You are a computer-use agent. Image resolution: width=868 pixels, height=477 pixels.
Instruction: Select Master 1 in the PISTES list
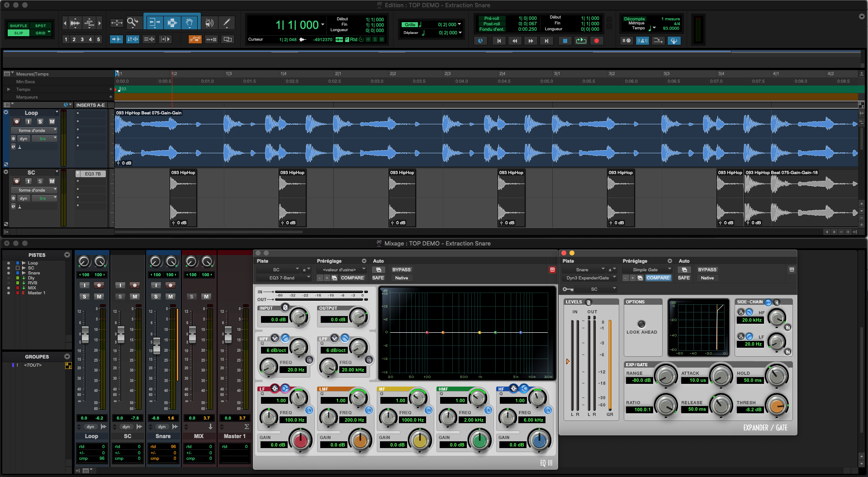[x=37, y=293]
